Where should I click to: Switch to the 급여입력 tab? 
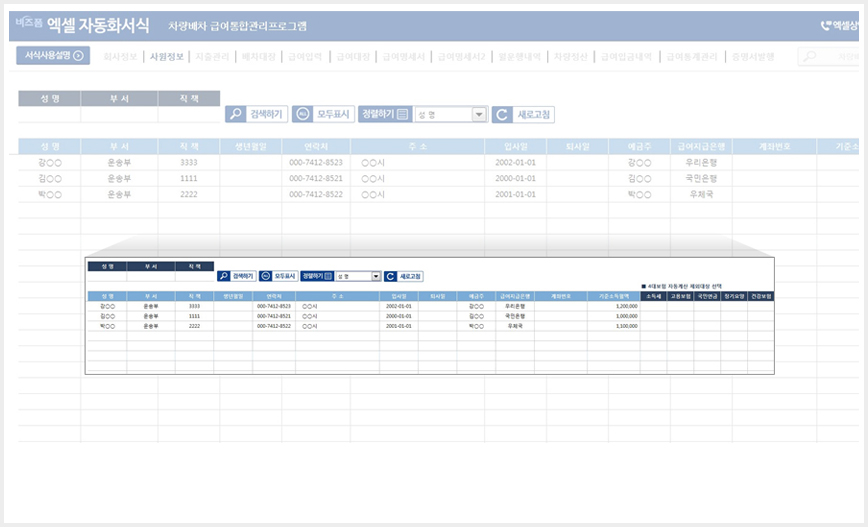[305, 56]
